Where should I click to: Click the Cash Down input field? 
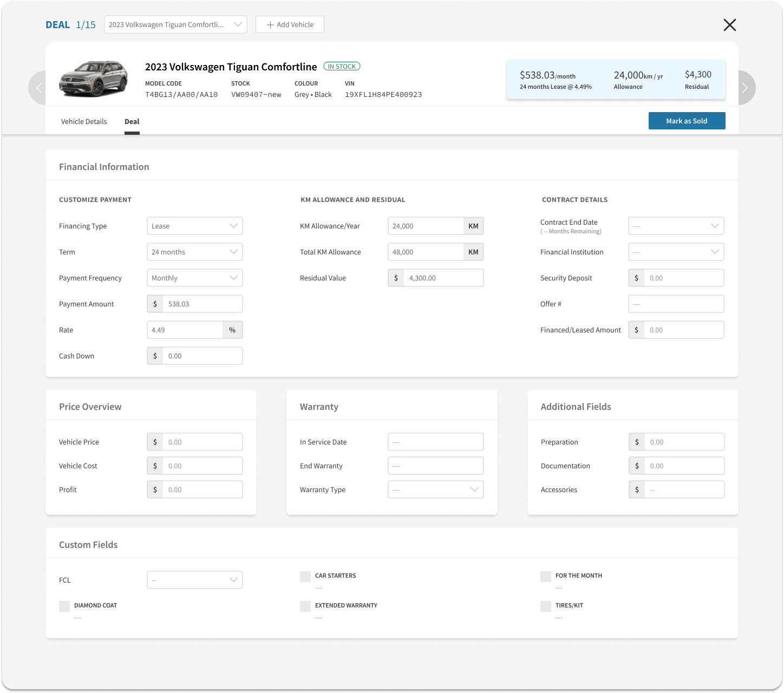(202, 356)
